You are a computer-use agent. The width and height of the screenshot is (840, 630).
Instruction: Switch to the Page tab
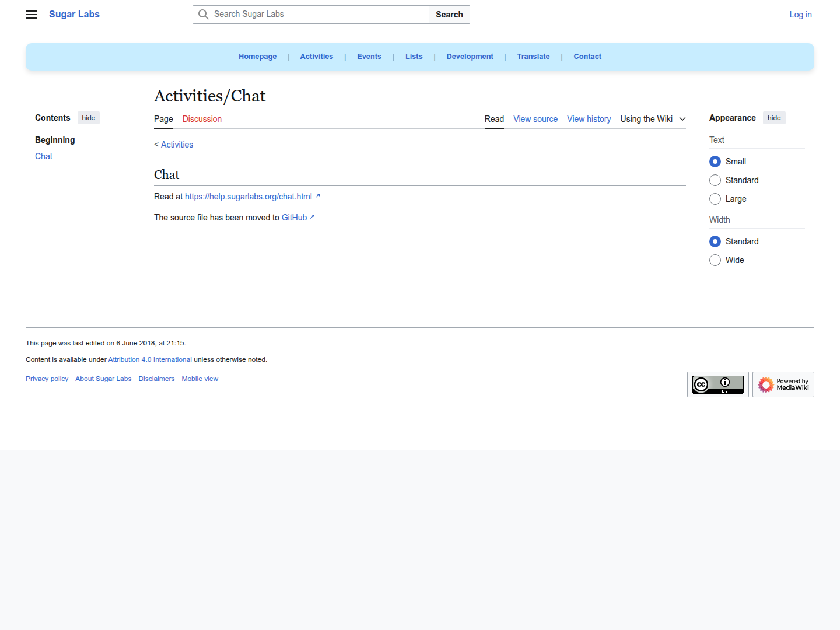(163, 119)
